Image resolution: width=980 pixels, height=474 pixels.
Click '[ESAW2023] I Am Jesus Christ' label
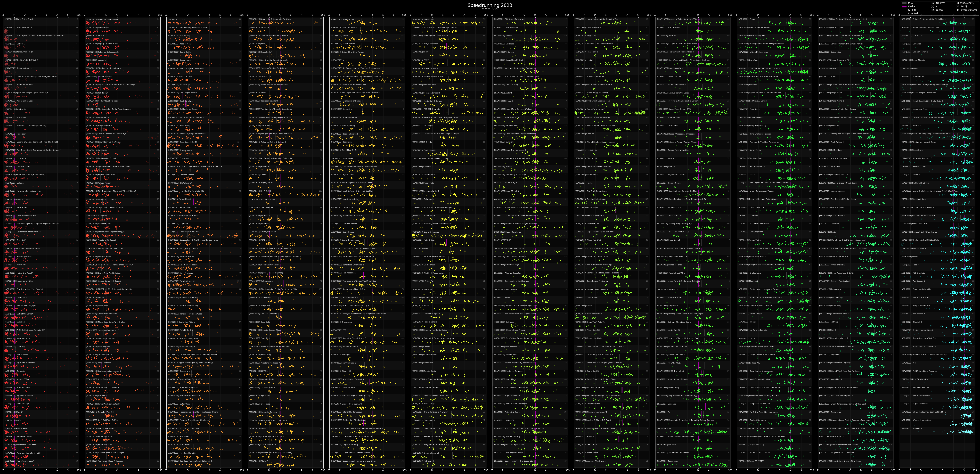(670, 68)
